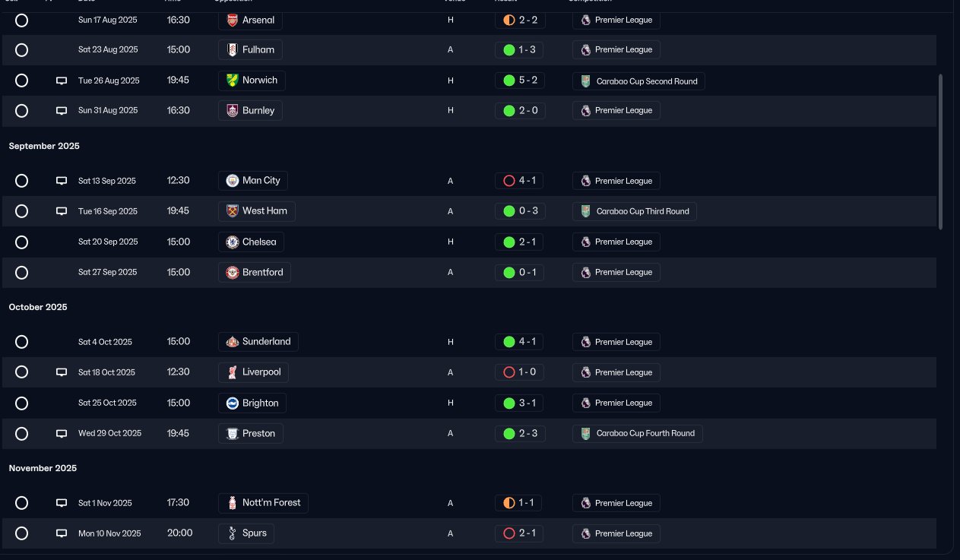Click the TV icon for Norwich match
The height and width of the screenshot is (560, 960).
62,81
